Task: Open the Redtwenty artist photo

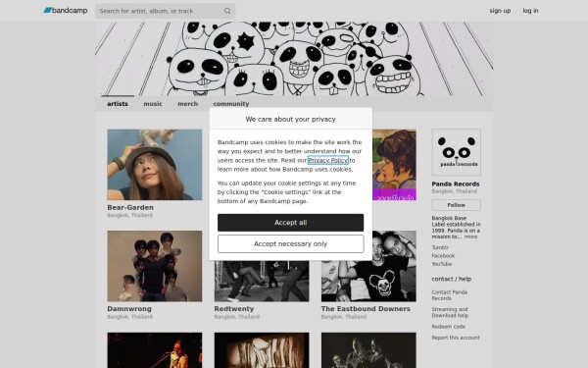Action: tap(262, 281)
